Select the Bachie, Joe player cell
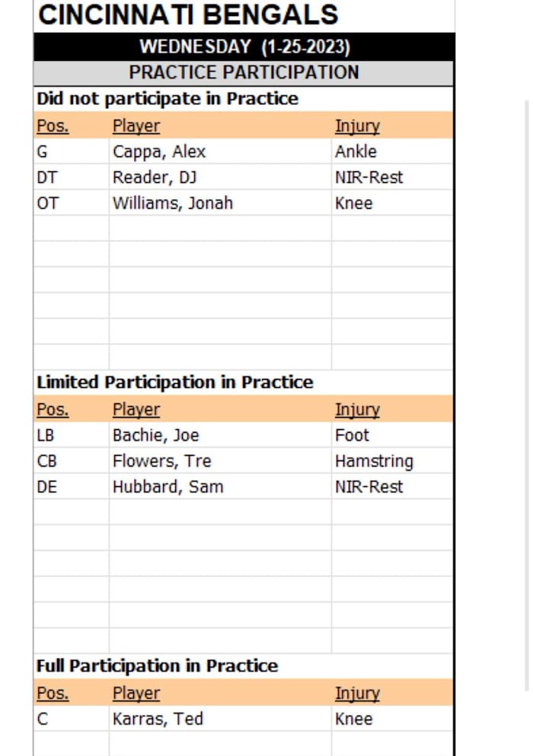 (155, 435)
